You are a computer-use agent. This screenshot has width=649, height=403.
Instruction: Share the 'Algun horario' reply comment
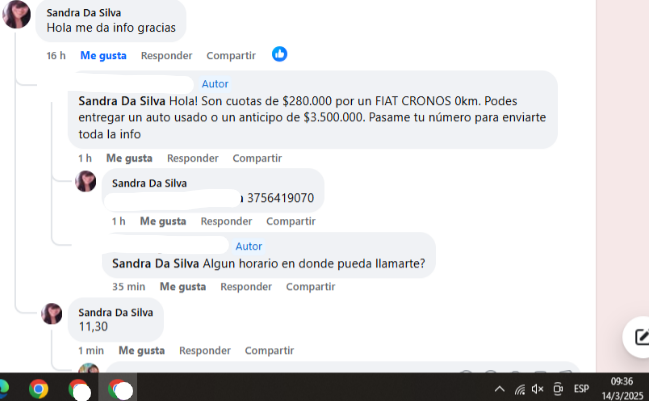coord(310,286)
